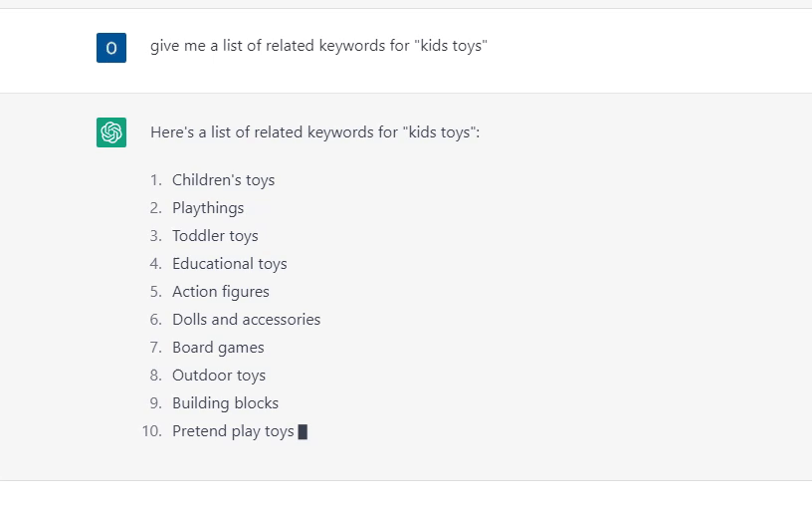
Task: Click the "Action figures" list entry
Action: (221, 292)
